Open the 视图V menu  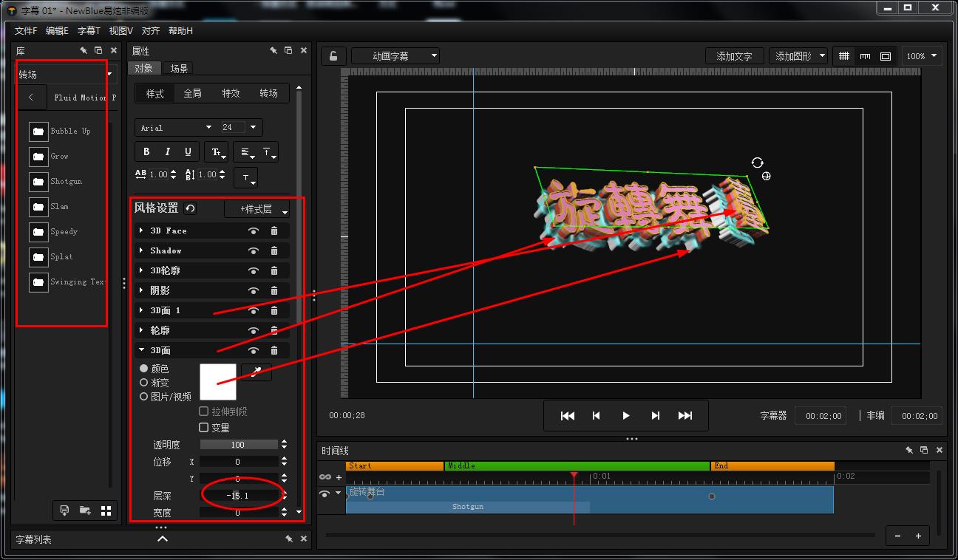[x=121, y=31]
